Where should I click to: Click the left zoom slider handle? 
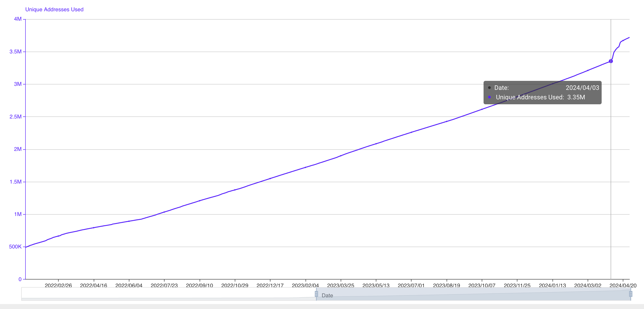316,294
